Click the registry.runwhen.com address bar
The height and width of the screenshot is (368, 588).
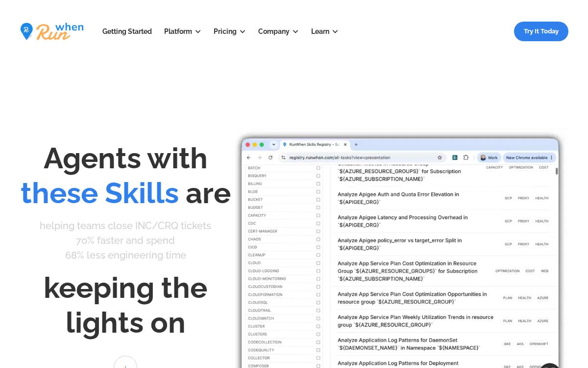click(363, 158)
